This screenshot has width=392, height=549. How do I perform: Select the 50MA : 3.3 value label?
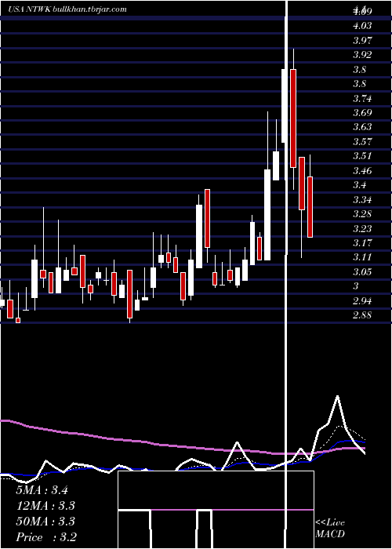(x=45, y=522)
